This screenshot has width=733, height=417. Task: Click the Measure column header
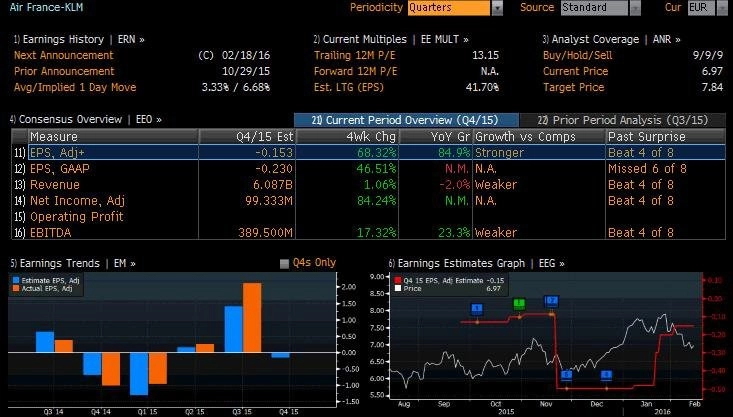pyautogui.click(x=114, y=137)
